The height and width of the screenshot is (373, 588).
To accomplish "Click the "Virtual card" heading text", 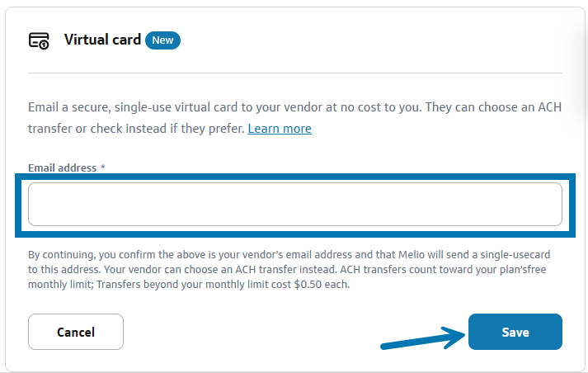I will [102, 40].
